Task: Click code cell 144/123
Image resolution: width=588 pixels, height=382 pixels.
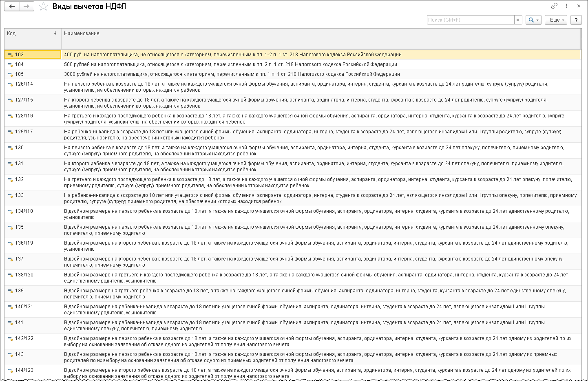Action: [33, 373]
